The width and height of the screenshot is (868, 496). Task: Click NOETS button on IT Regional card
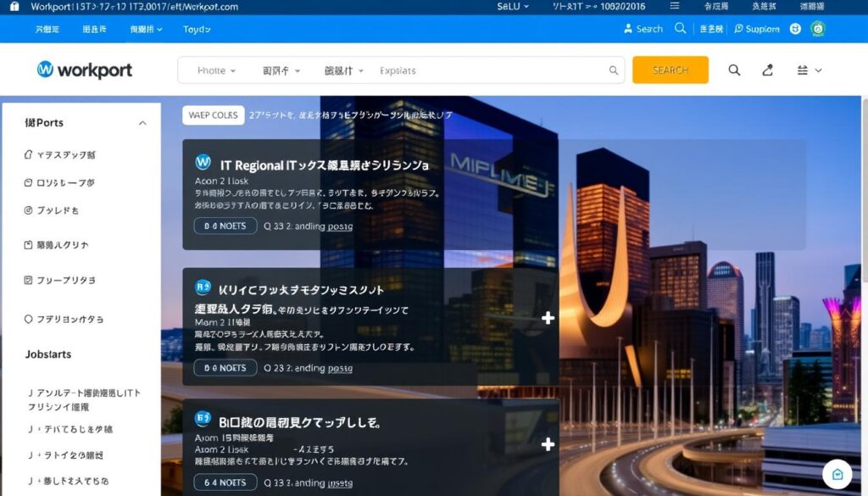click(x=225, y=226)
